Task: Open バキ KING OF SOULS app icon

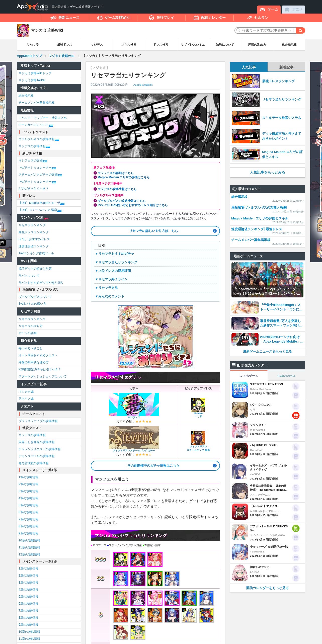Action: point(240,451)
